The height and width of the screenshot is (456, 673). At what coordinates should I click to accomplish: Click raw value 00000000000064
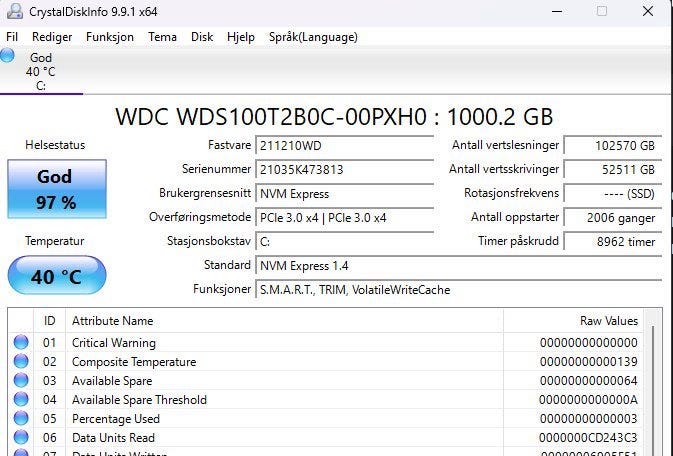[588, 381]
